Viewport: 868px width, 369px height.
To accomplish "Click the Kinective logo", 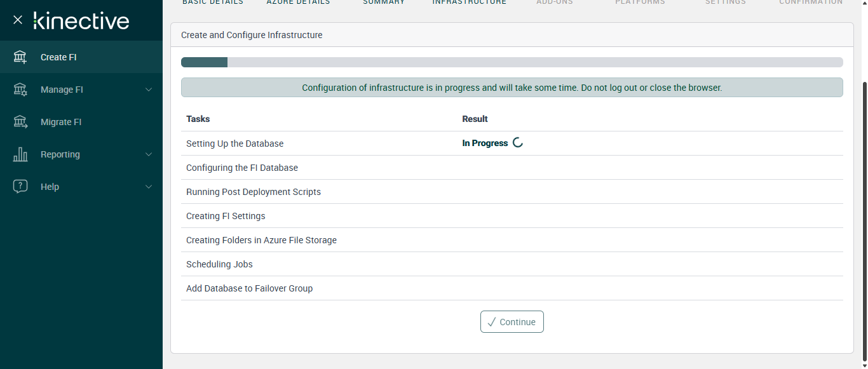I will coord(81,21).
